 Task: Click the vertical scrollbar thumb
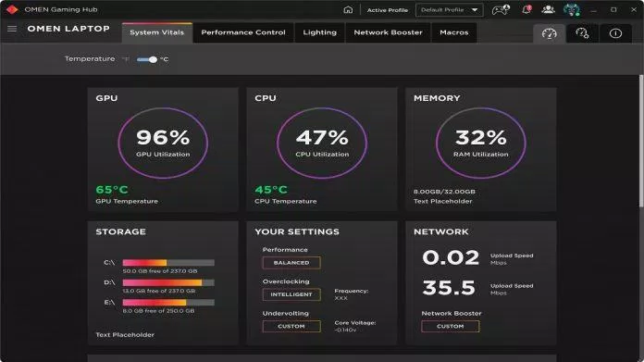641,141
